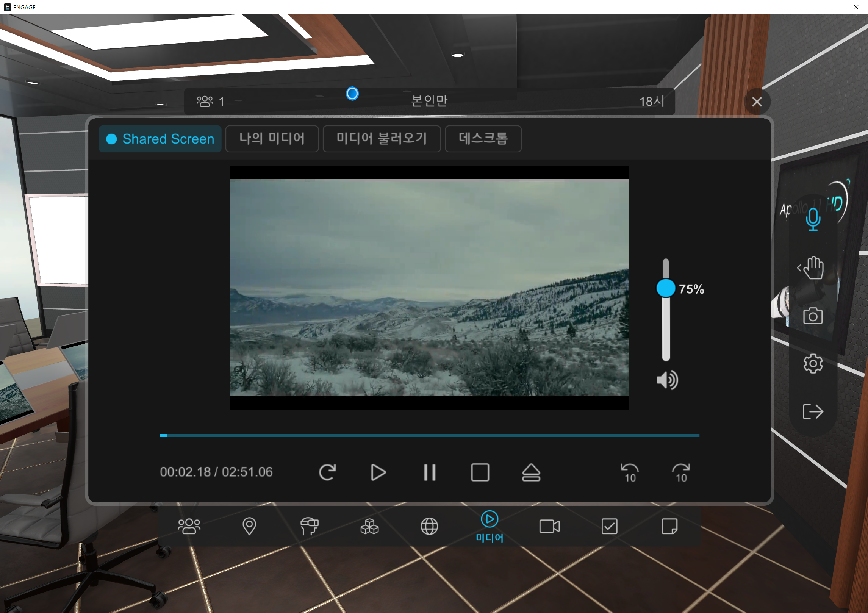This screenshot has height=613, width=868.
Task: Toggle the microphone on the side panel
Action: [813, 220]
